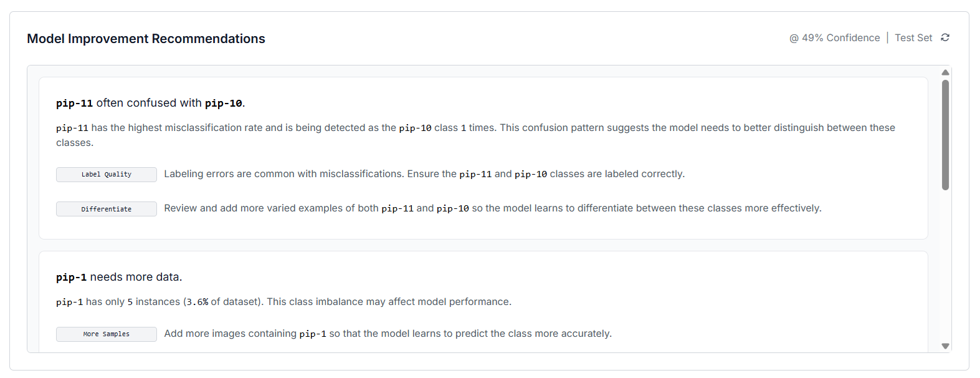Open the Test Set selector
This screenshot has width=980, height=378.
(x=913, y=38)
